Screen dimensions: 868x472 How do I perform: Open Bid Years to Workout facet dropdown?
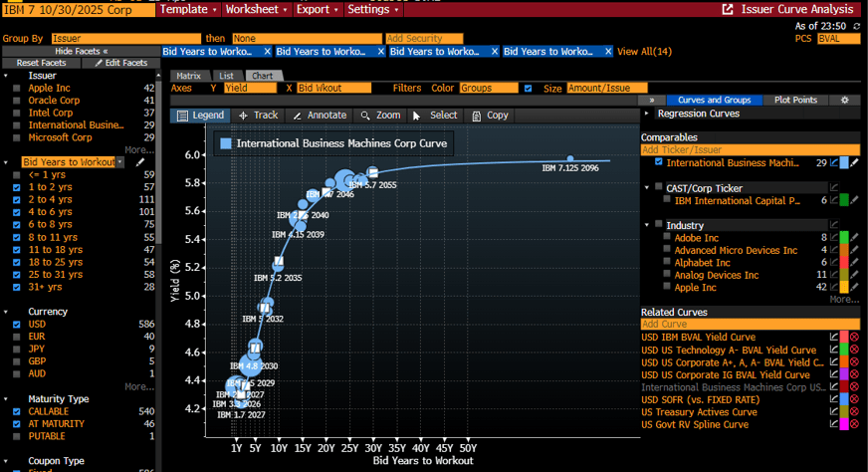(120, 162)
